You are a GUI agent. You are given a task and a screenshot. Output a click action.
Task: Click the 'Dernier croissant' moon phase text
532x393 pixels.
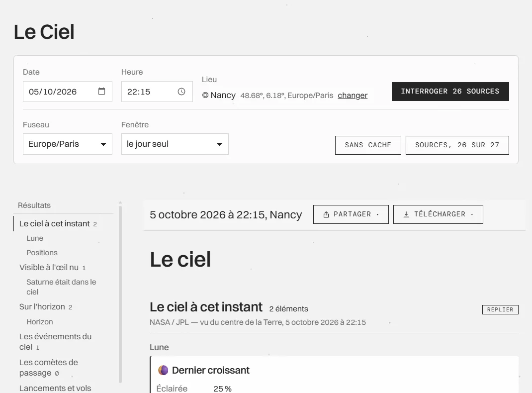coord(211,370)
